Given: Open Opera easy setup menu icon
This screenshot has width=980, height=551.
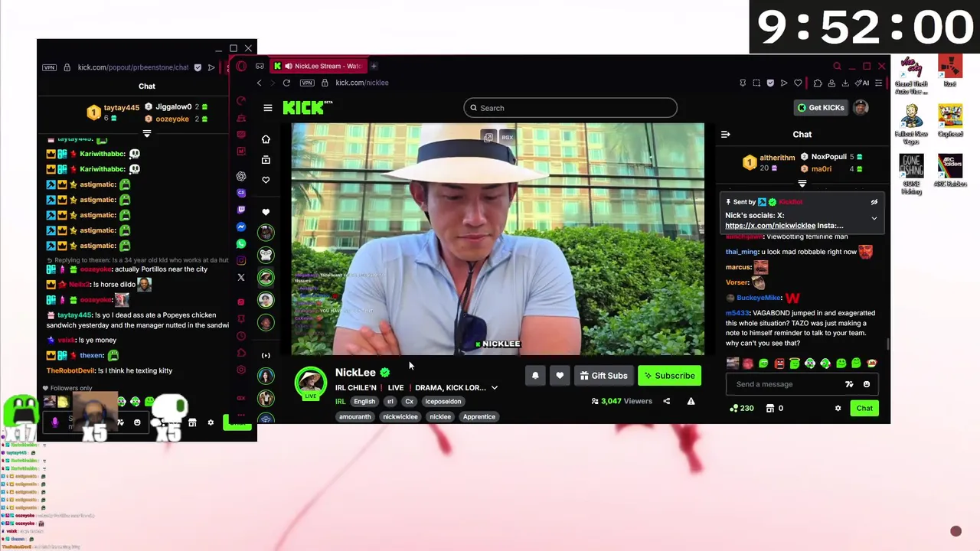Looking at the screenshot, I should click(878, 83).
